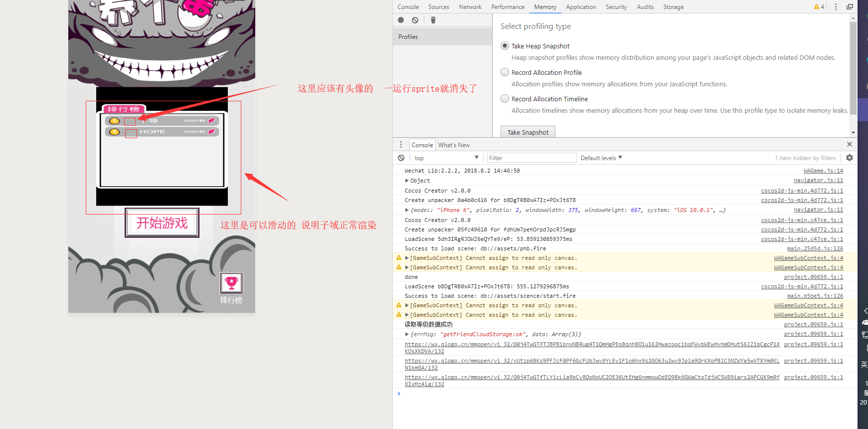
Task: Open console settings gear
Action: [x=850, y=158]
